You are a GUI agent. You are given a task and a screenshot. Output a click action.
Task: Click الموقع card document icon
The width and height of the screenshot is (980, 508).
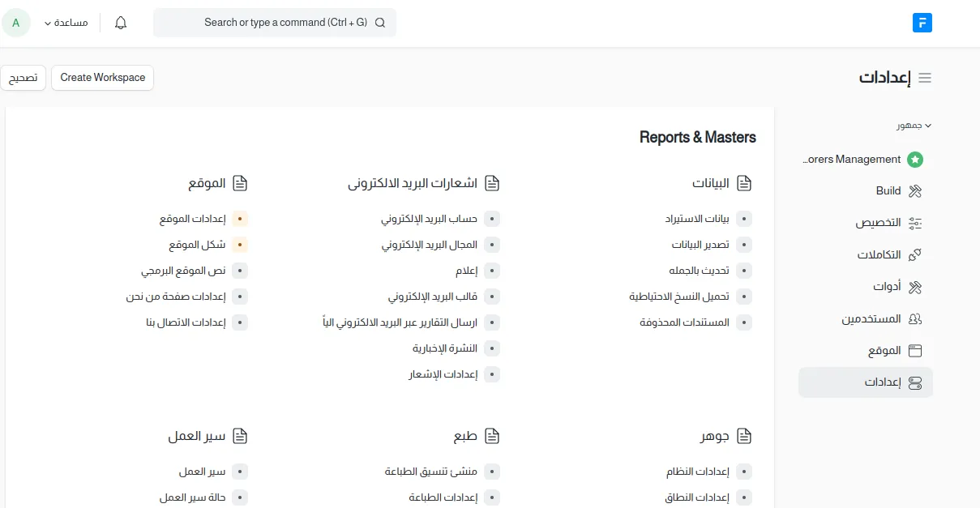point(240,184)
